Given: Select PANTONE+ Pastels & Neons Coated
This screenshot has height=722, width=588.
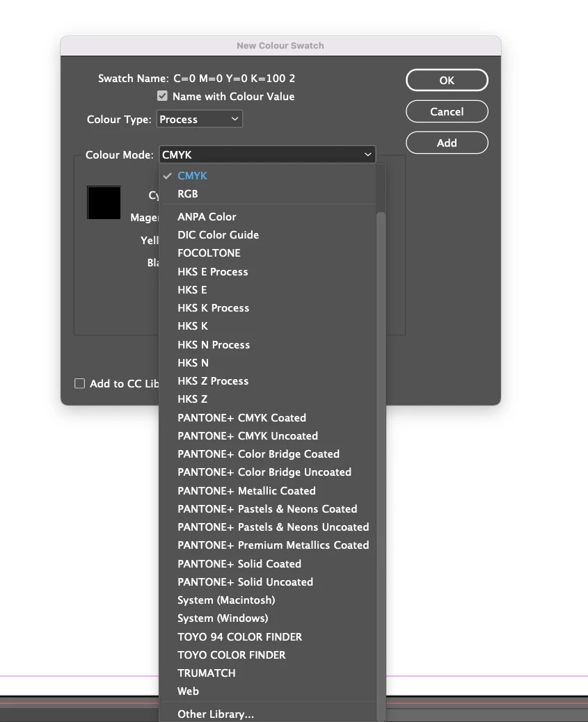Looking at the screenshot, I should 267,508.
